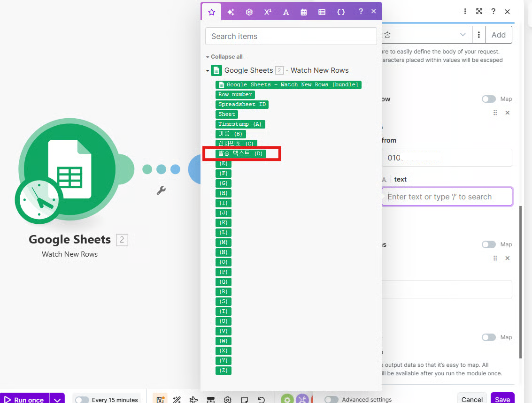
Task: Click the Search items input field
Action: 291,36
